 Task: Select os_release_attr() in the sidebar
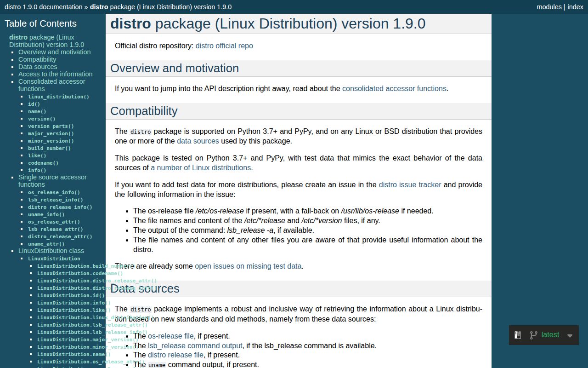click(x=54, y=222)
